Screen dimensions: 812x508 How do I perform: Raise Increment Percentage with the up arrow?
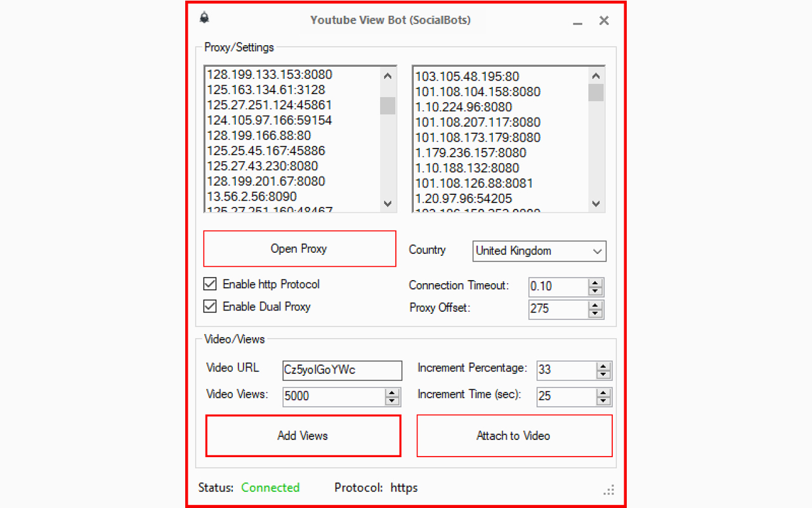coord(603,366)
